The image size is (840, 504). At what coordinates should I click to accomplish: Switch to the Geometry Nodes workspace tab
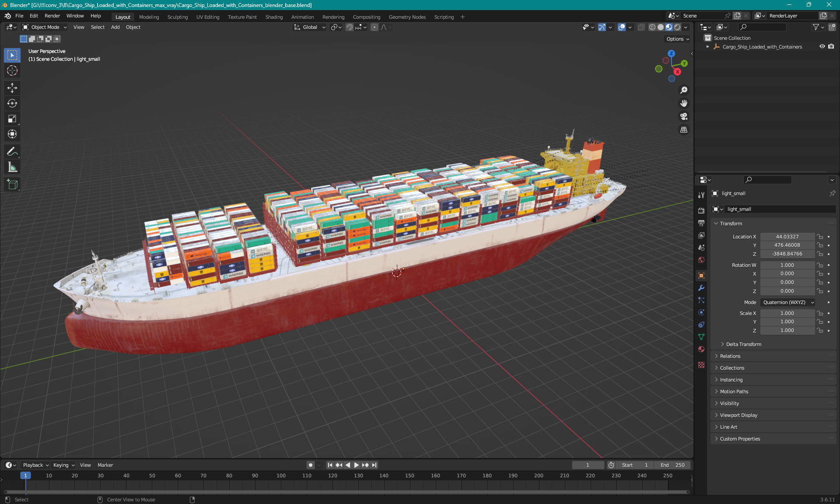point(407,17)
